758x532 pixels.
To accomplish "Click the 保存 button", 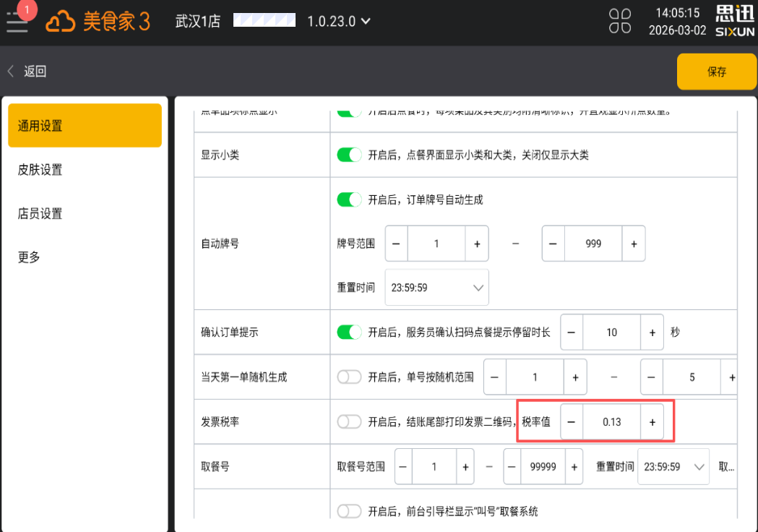I will click(x=716, y=72).
